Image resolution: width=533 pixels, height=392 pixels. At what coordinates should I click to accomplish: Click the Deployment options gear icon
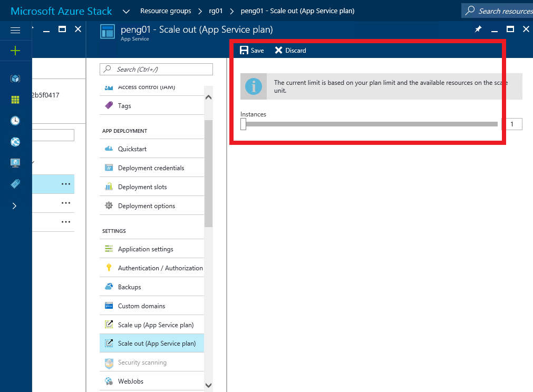click(109, 205)
